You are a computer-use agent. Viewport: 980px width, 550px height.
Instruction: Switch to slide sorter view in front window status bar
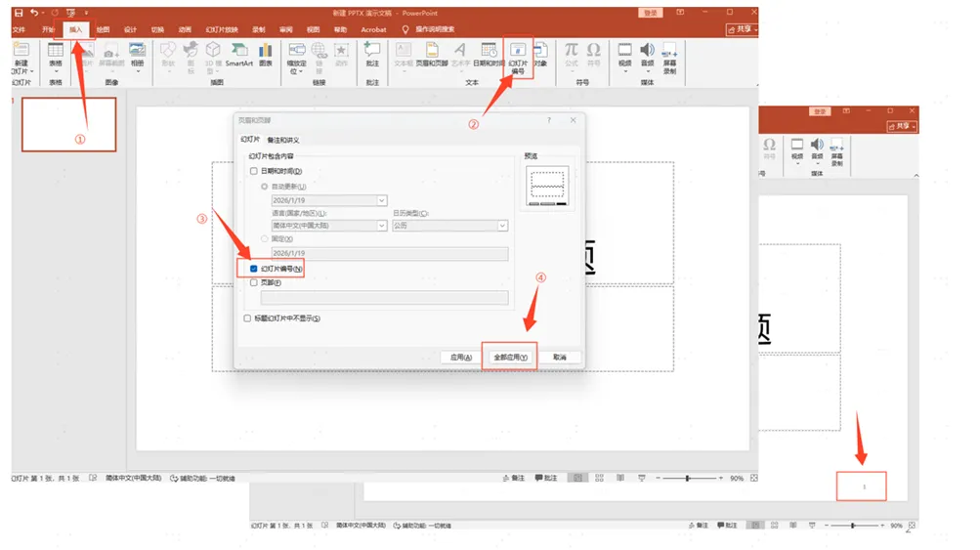tap(599, 478)
